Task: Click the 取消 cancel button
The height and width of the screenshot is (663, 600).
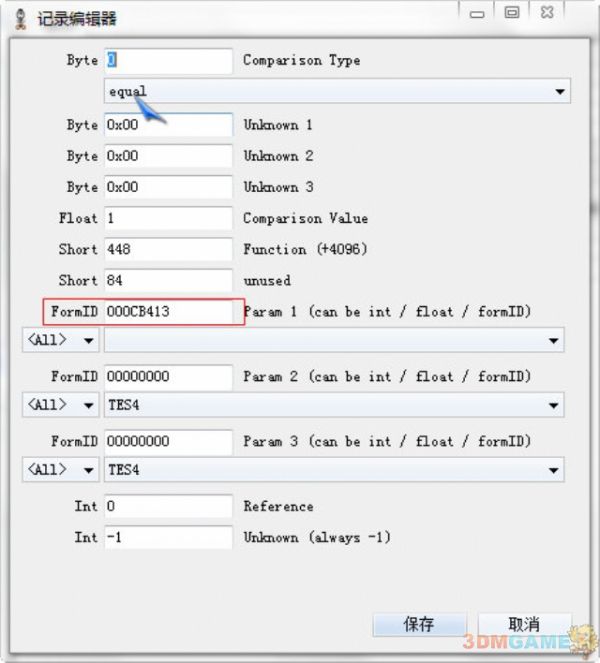Action: pos(523,624)
